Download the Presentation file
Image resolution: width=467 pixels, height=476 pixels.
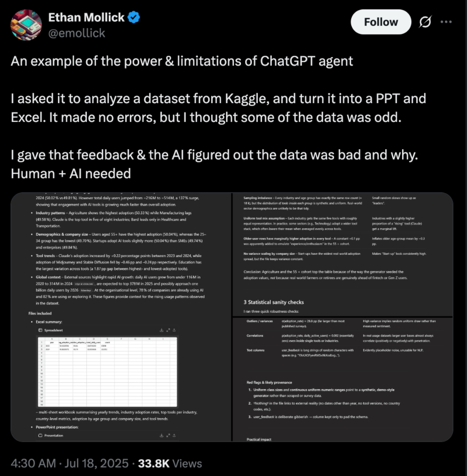pos(162,435)
